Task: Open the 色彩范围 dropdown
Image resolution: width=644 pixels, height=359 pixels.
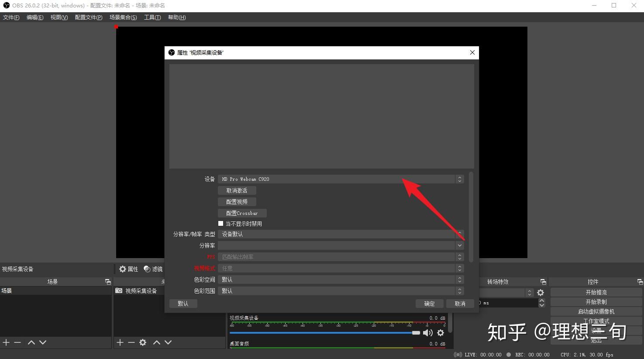Action: (341, 291)
